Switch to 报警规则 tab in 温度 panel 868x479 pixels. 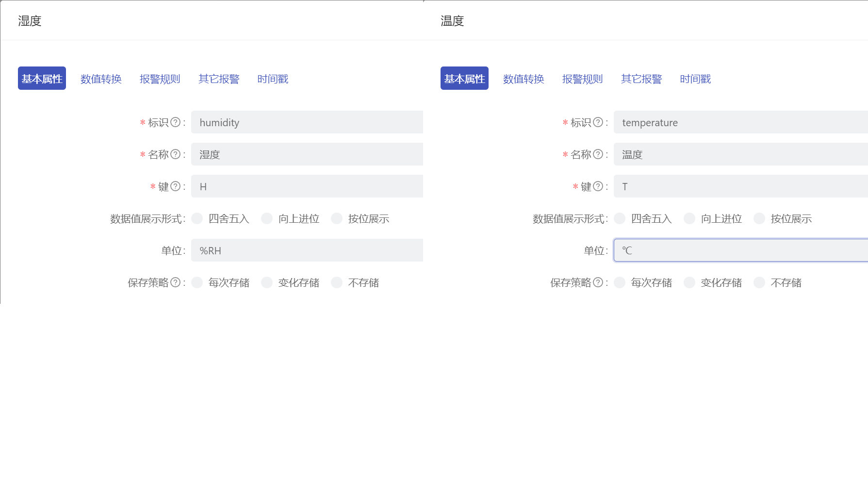tap(582, 79)
